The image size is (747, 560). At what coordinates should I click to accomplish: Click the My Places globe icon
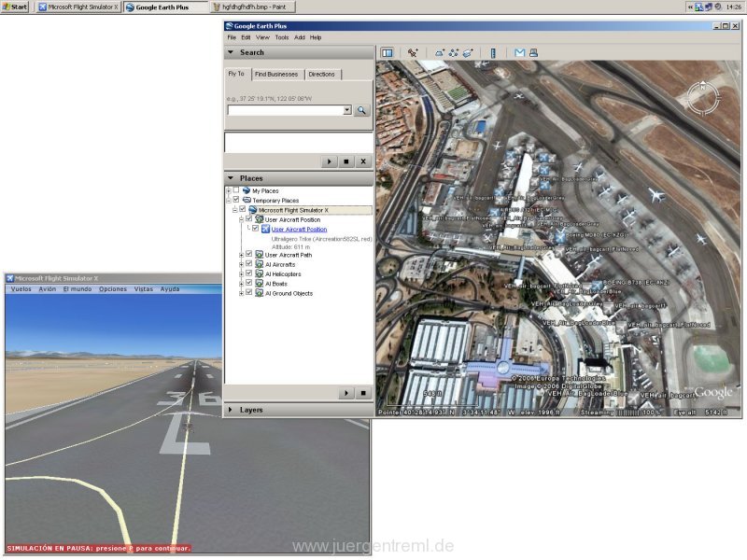click(247, 190)
